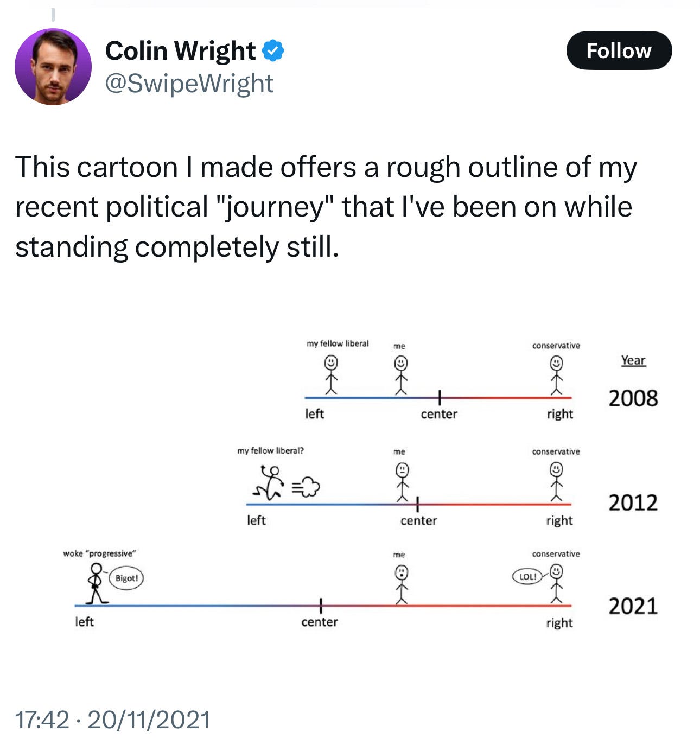Image resolution: width=700 pixels, height=751 pixels.
Task: Click the "LOL!" speech bubble
Action: [527, 576]
